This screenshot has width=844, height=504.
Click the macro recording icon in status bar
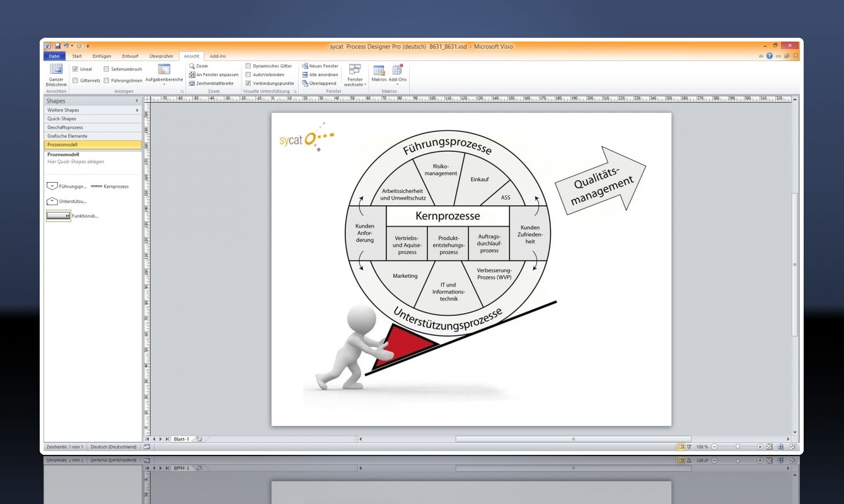[147, 447]
